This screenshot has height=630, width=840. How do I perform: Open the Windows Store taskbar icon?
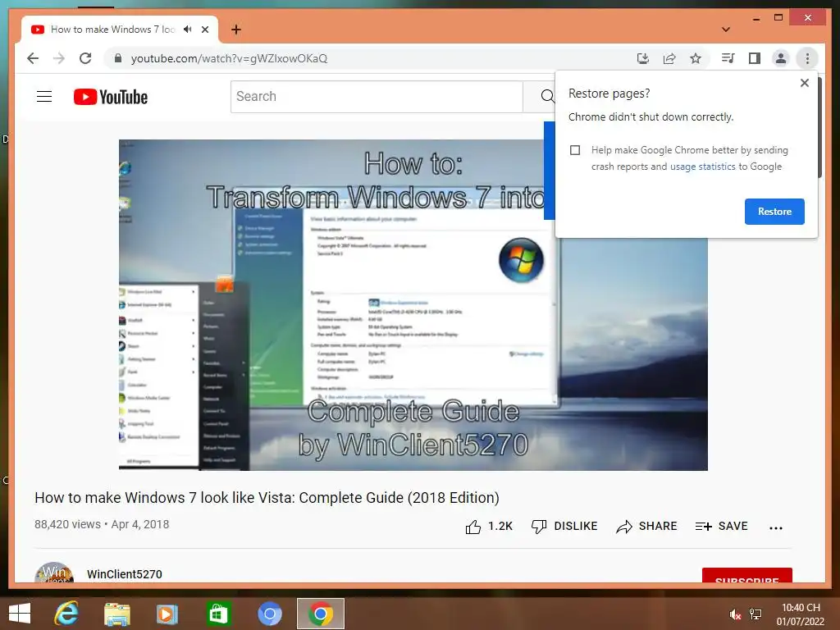click(217, 614)
